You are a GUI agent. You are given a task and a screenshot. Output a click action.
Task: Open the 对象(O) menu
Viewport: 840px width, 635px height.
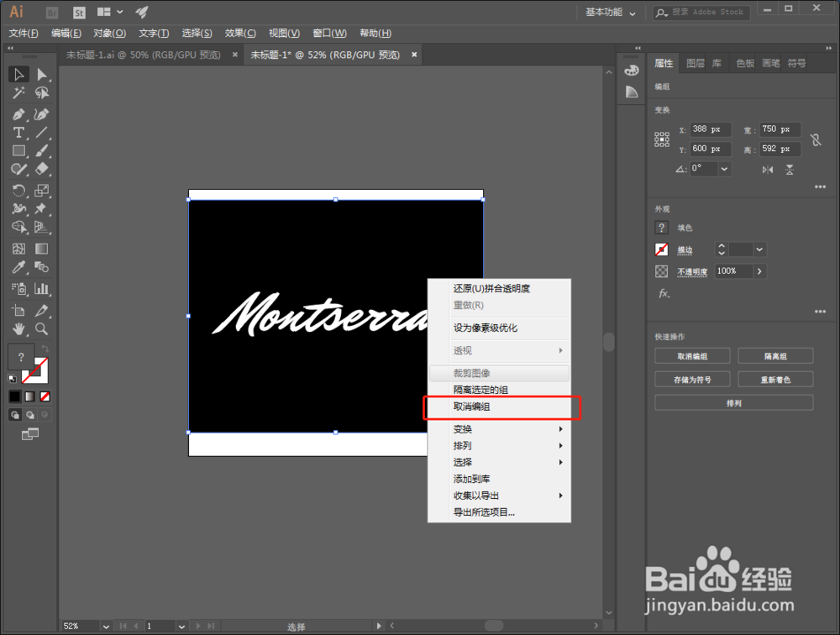tap(109, 34)
